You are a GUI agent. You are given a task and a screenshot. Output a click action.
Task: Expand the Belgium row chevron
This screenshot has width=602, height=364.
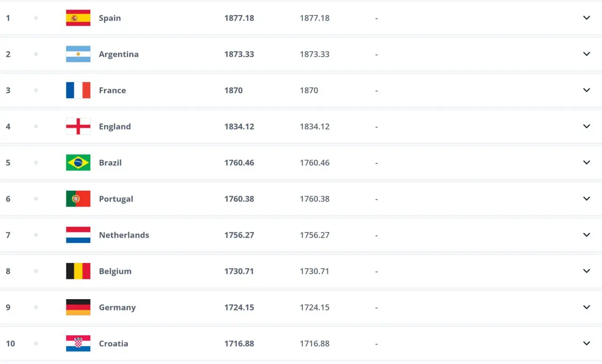tap(586, 271)
